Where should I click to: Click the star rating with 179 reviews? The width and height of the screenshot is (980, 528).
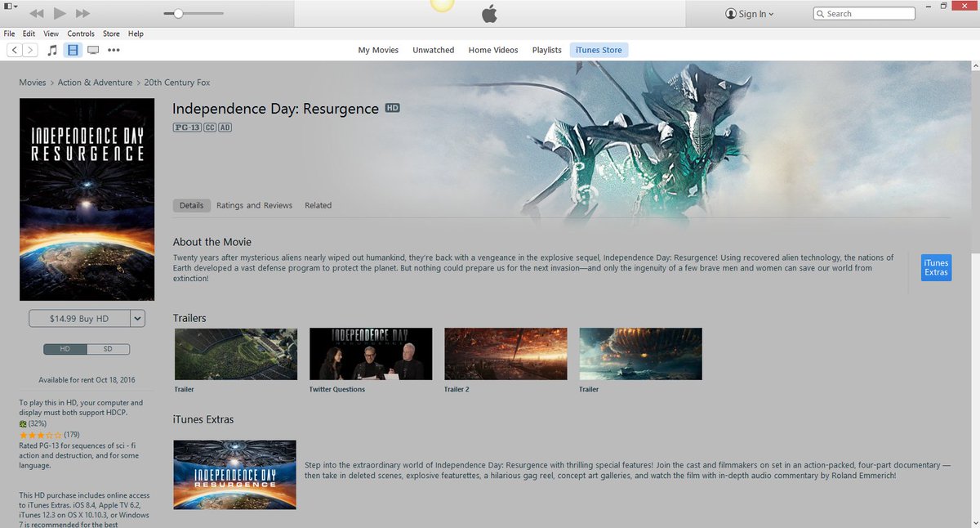point(40,435)
